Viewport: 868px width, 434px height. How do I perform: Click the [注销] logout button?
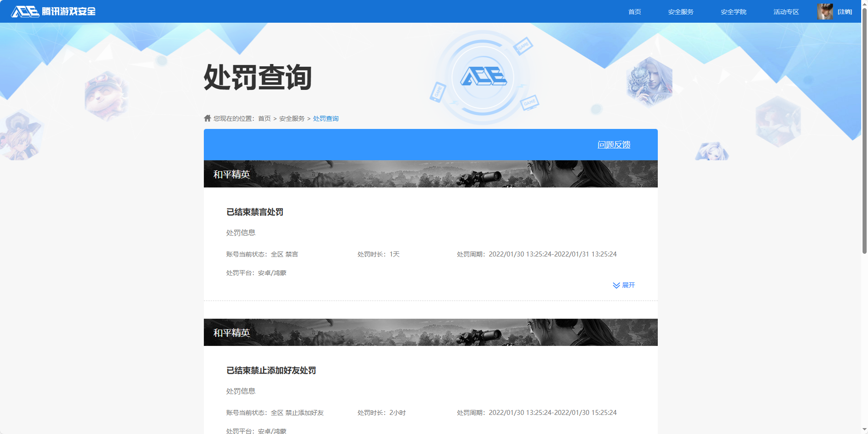click(845, 11)
